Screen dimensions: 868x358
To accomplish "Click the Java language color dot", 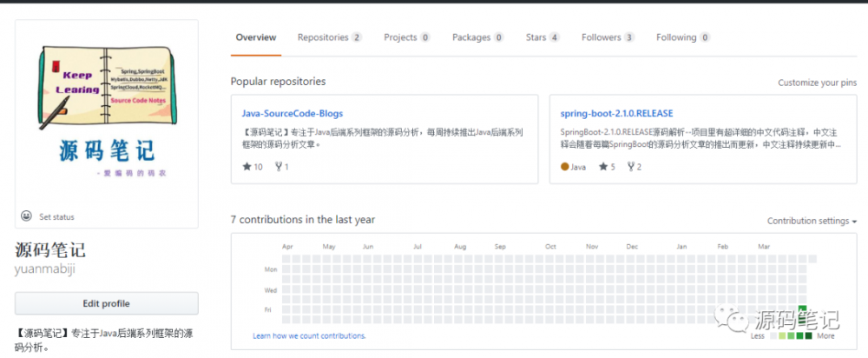I will pyautogui.click(x=565, y=167).
